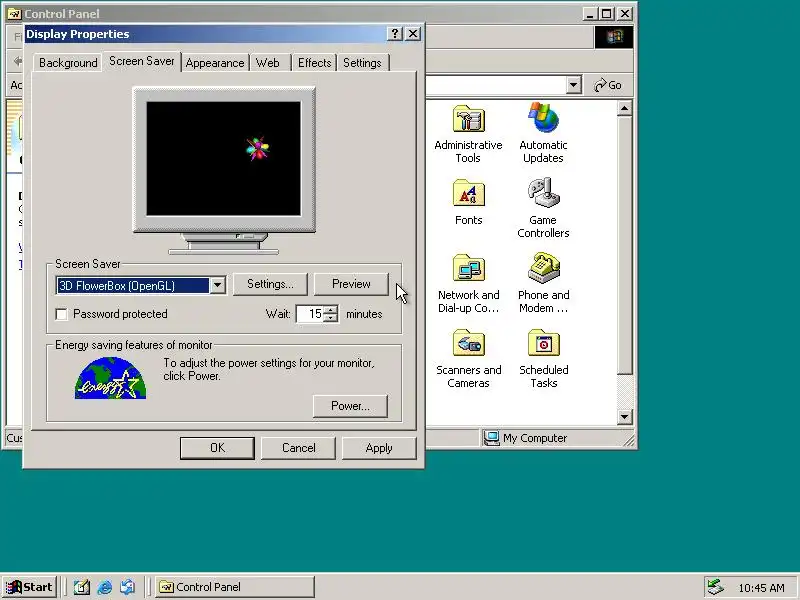Click the Cancel button
This screenshot has width=800, height=600.
click(298, 448)
